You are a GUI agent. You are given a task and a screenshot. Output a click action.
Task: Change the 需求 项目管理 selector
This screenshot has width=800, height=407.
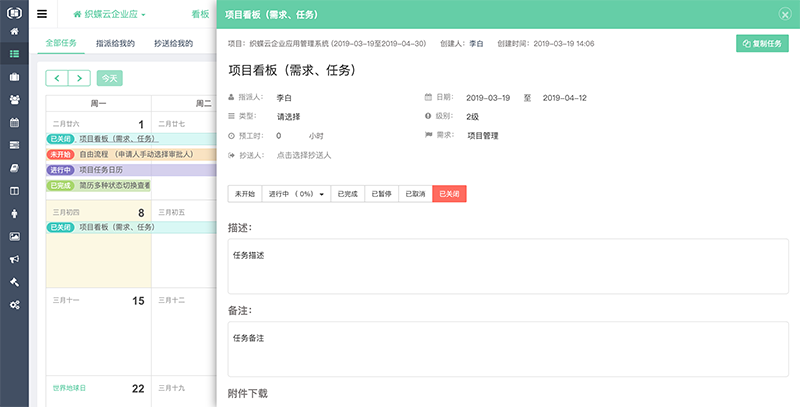pos(483,136)
